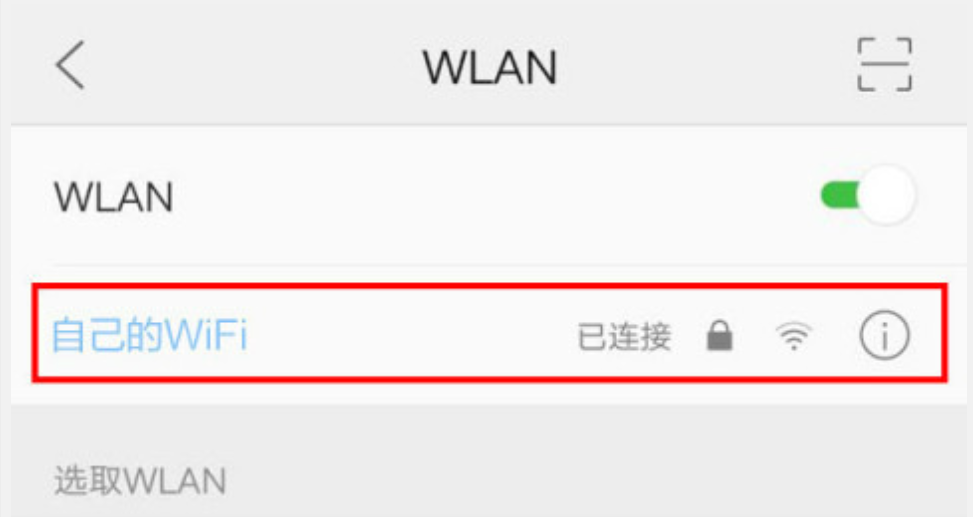The width and height of the screenshot is (973, 517).
Task: Click the circled i next to signal icon
Action: (x=884, y=335)
